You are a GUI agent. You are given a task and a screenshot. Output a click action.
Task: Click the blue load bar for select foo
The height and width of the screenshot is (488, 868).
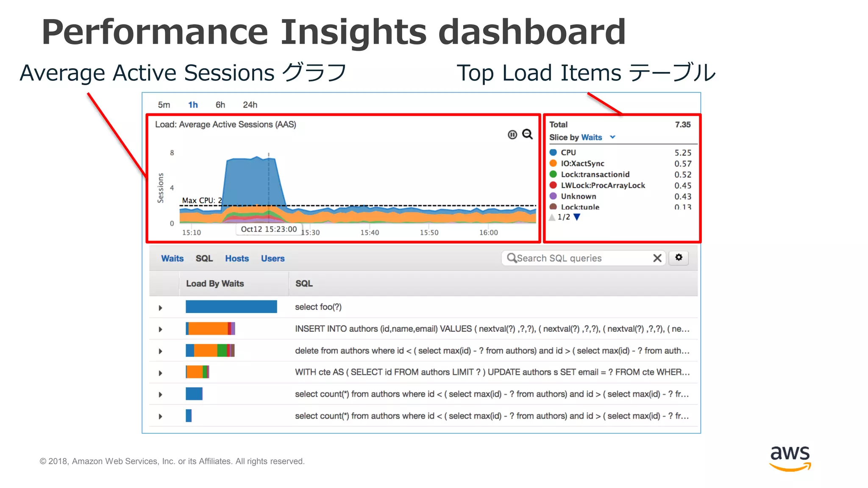pos(231,307)
